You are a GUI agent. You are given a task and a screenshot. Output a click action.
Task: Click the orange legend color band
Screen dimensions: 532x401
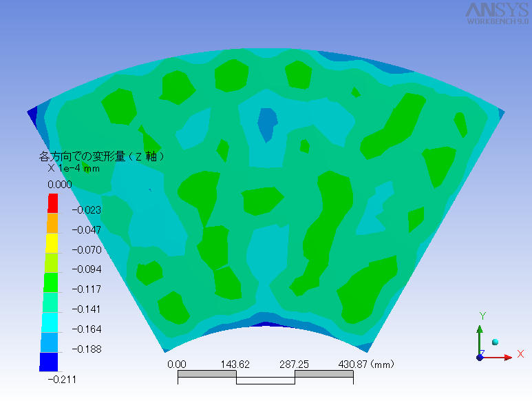52,223
